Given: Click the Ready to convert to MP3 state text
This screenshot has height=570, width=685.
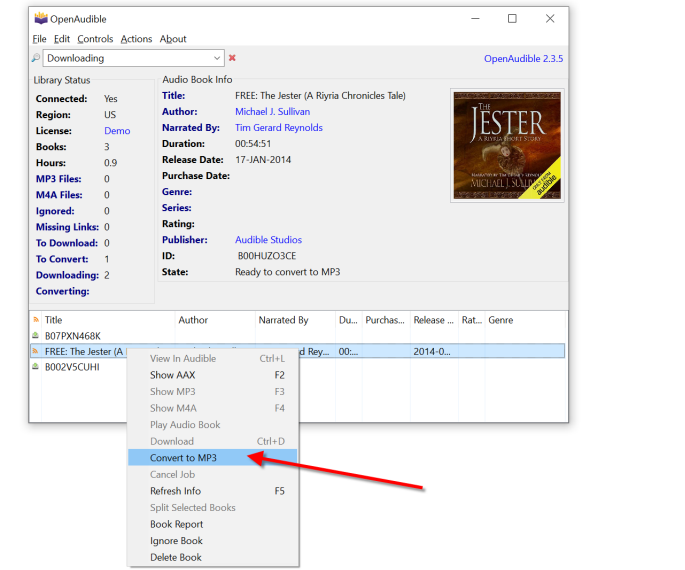Looking at the screenshot, I should click(x=287, y=272).
